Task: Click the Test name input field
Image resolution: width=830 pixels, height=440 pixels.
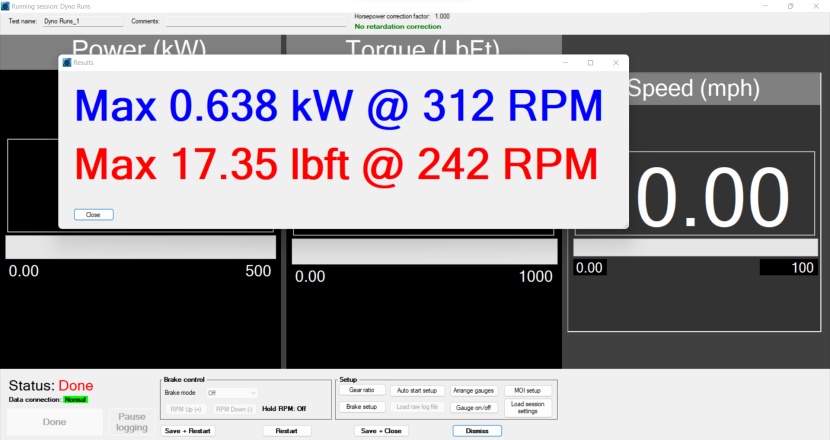Action: 83,21
